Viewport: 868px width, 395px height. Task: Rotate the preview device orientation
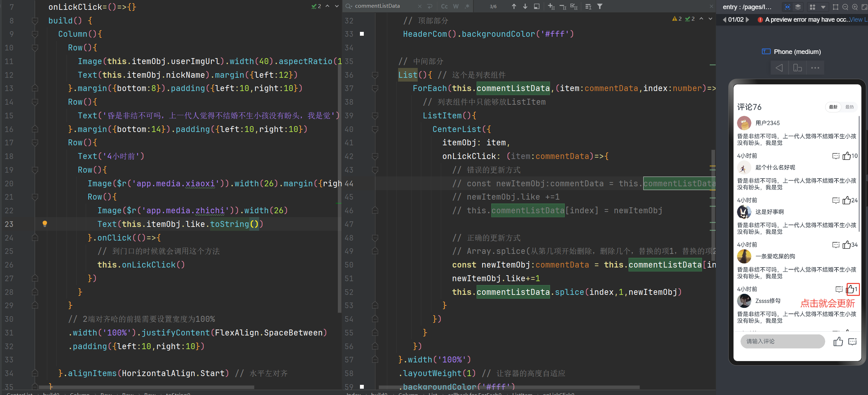pos(797,68)
